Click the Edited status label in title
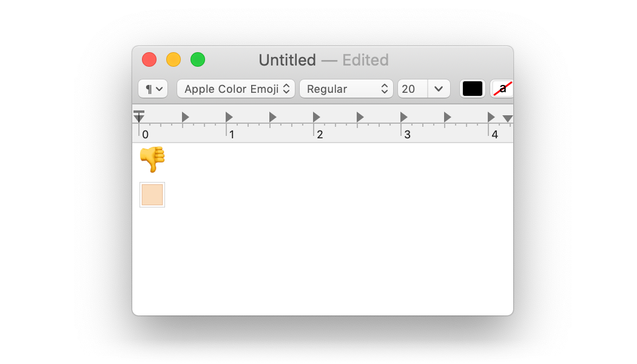Viewport: 637px width, 364px height. coord(365,60)
